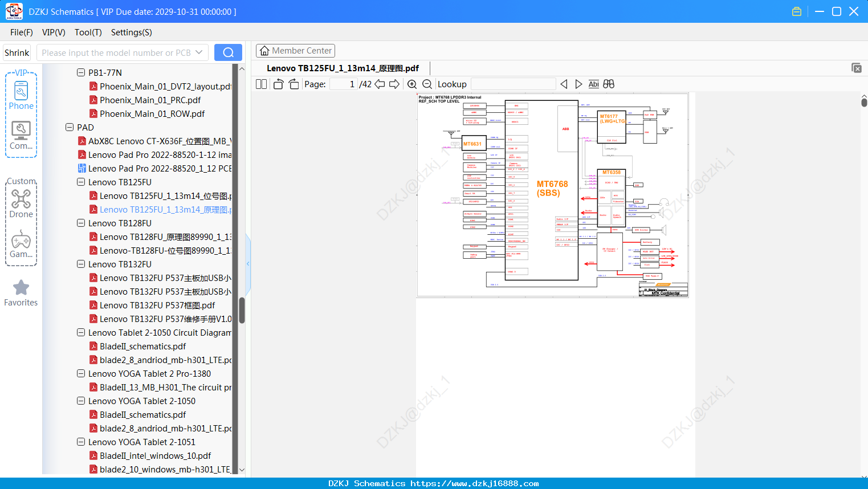The height and width of the screenshot is (489, 868).
Task: Click the Shrink button
Action: [x=17, y=52]
